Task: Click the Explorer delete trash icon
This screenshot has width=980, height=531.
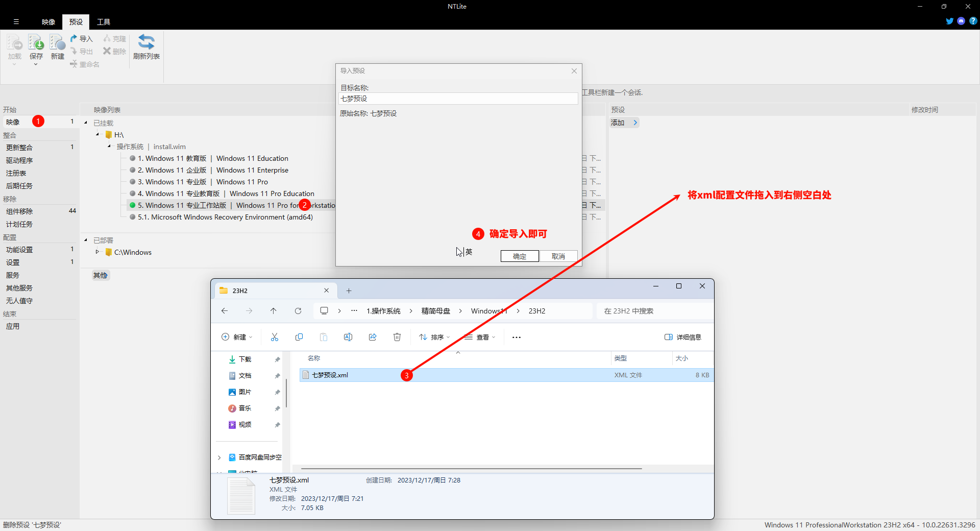Action: pyautogui.click(x=397, y=337)
